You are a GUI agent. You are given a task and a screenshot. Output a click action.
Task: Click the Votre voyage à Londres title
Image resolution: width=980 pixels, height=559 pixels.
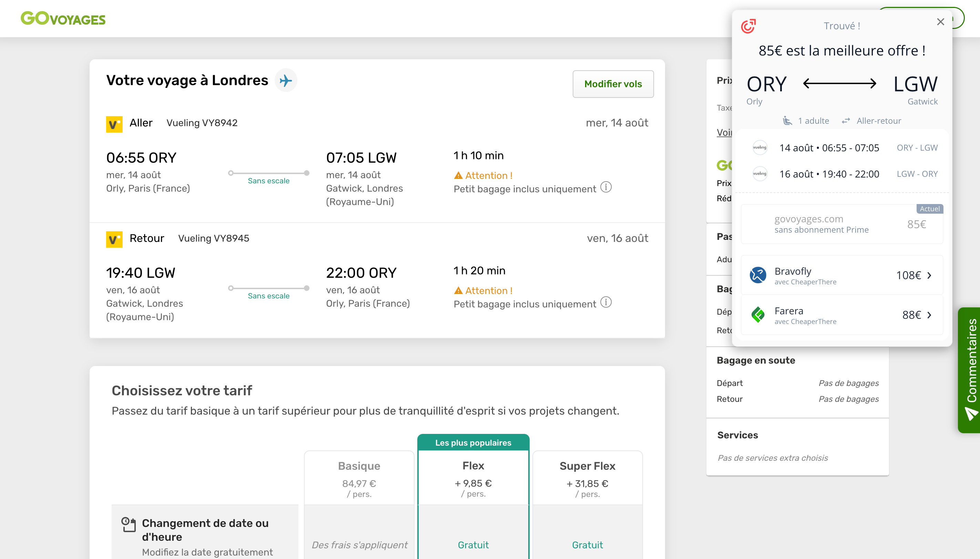coord(187,80)
